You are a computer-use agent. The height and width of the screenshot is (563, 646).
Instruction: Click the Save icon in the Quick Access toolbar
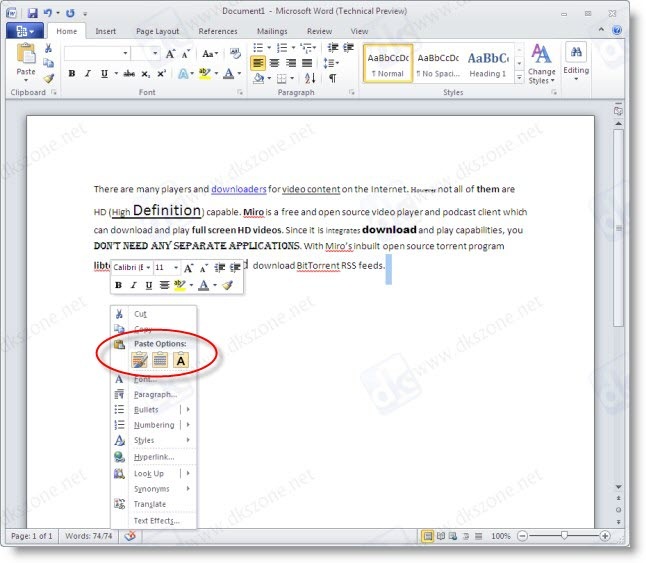pyautogui.click(x=33, y=13)
